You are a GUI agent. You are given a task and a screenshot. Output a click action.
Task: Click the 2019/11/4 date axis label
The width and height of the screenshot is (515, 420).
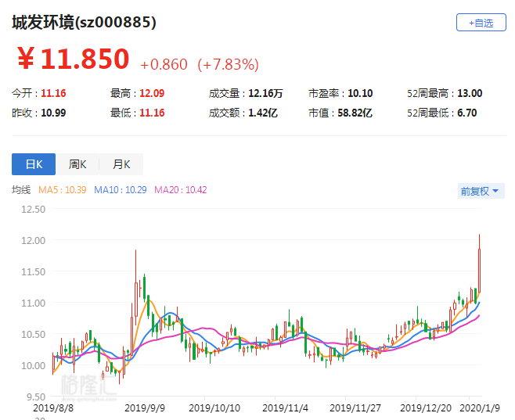(285, 407)
